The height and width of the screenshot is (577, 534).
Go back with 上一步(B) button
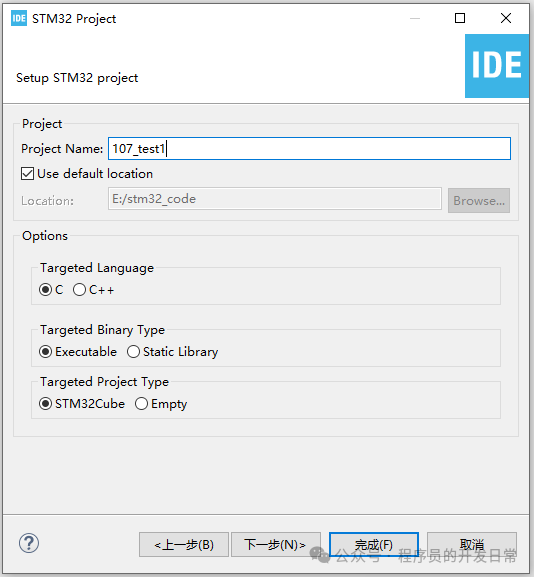(x=184, y=545)
